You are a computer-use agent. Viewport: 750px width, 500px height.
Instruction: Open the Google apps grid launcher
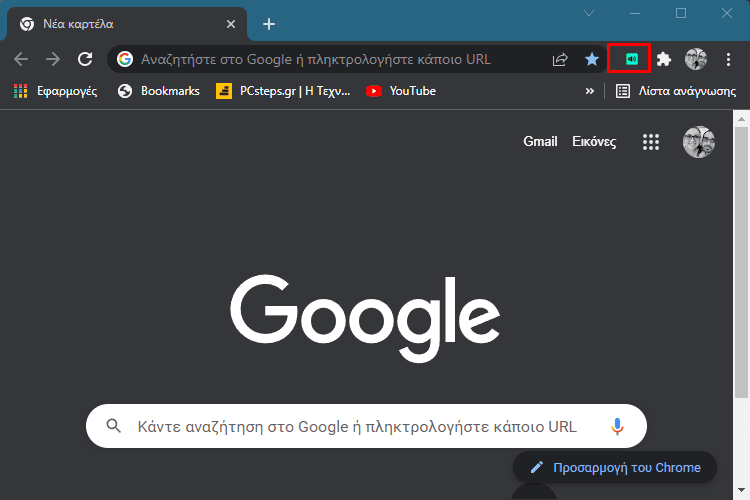pos(651,142)
